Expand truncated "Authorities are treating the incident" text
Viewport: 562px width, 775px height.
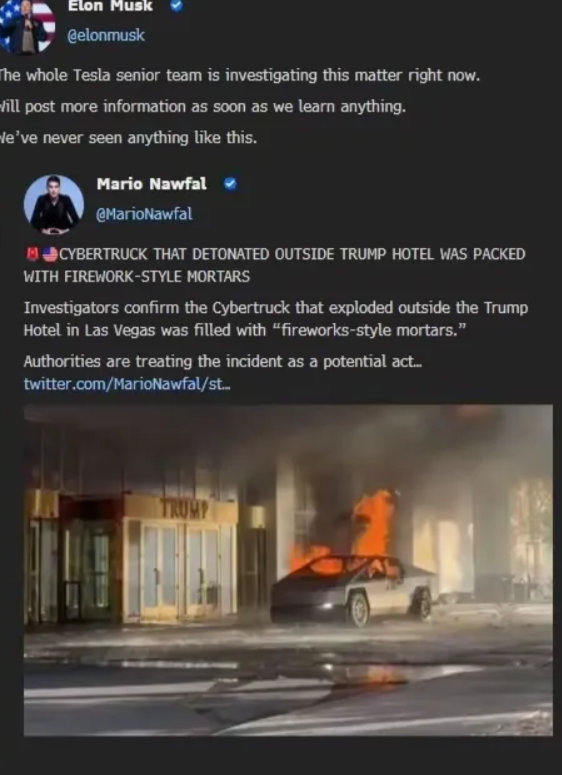coord(222,362)
